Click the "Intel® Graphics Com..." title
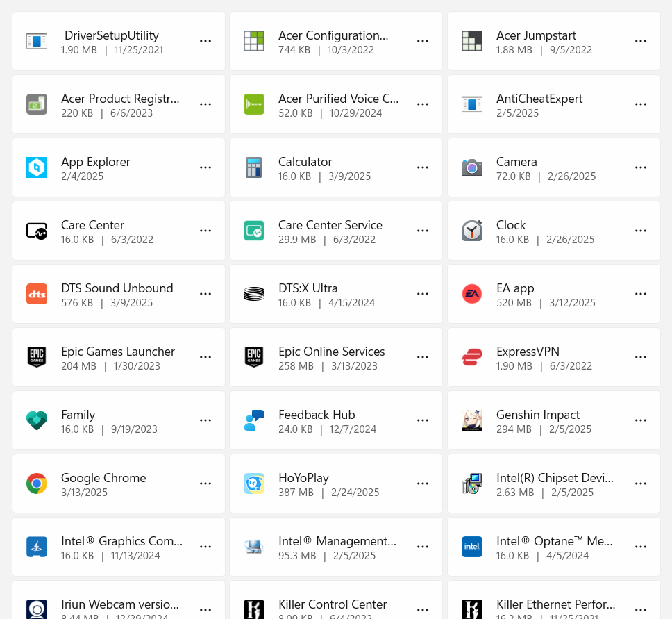Viewport: 672px width, 619px height. point(121,541)
